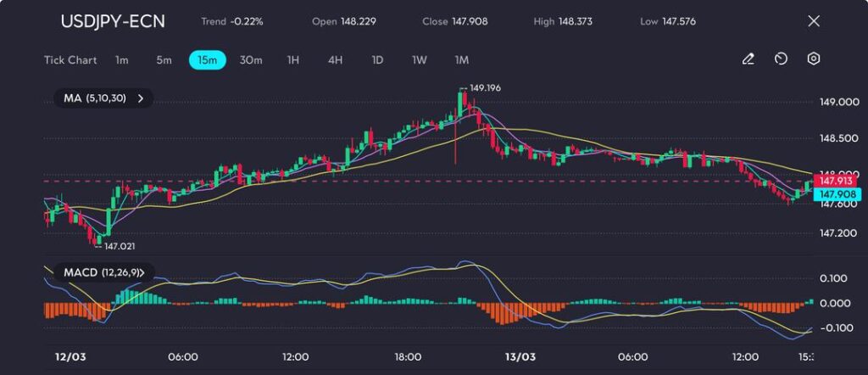Click the active 15m timeframe
The height and width of the screenshot is (375, 868).
click(x=207, y=60)
